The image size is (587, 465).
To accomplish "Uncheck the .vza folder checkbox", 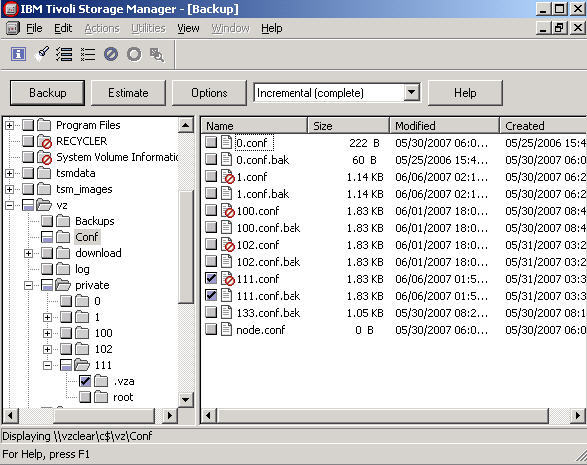I will click(85, 381).
